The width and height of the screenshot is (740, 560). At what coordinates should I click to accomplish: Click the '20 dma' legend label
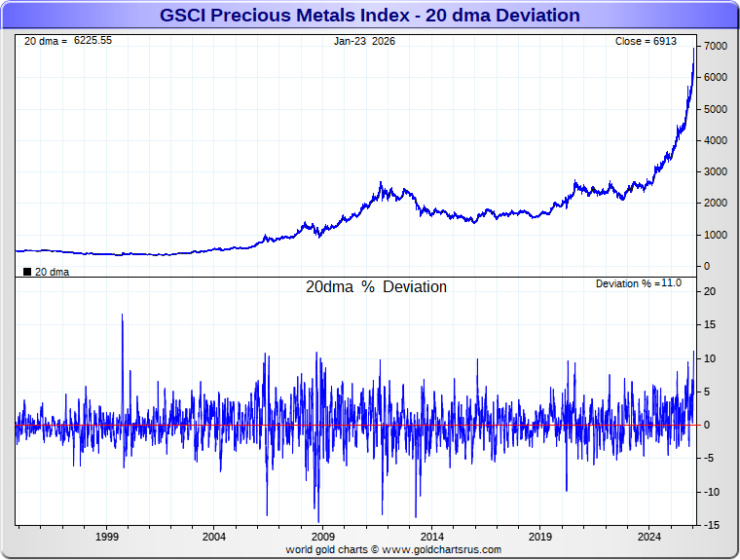tap(52, 272)
